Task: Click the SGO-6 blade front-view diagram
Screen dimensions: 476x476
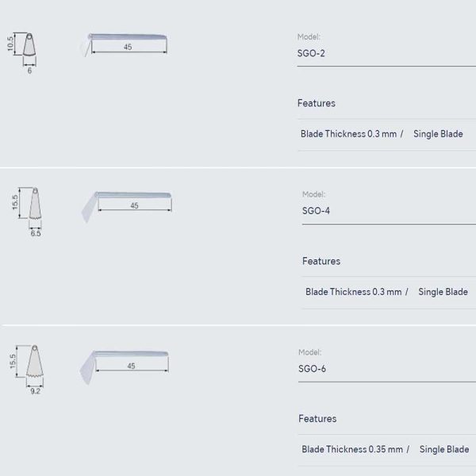Action: click(x=35, y=366)
